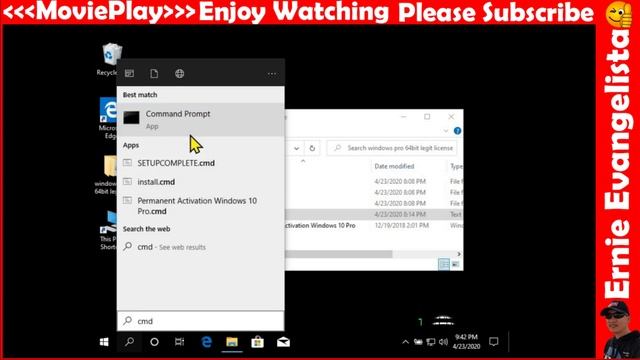Image resolution: width=640 pixels, height=360 pixels.
Task: Click cmd See web results entry
Action: (200, 247)
